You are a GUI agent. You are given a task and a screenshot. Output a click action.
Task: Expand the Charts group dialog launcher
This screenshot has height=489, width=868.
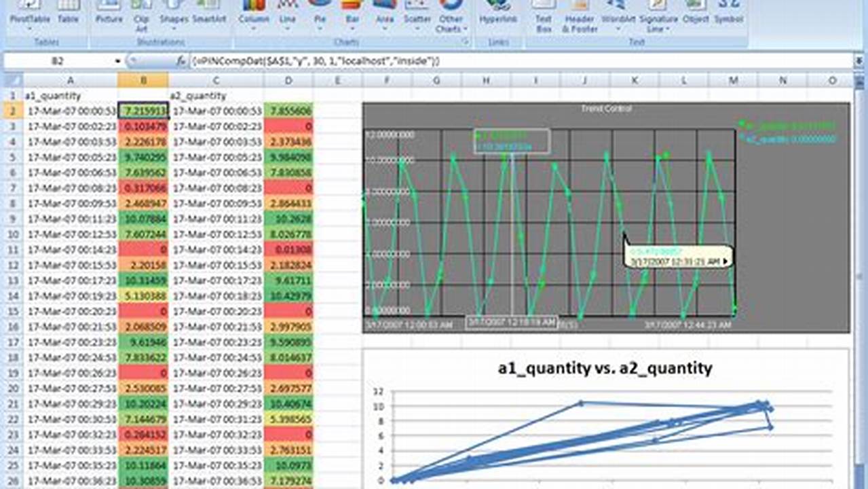tap(466, 41)
